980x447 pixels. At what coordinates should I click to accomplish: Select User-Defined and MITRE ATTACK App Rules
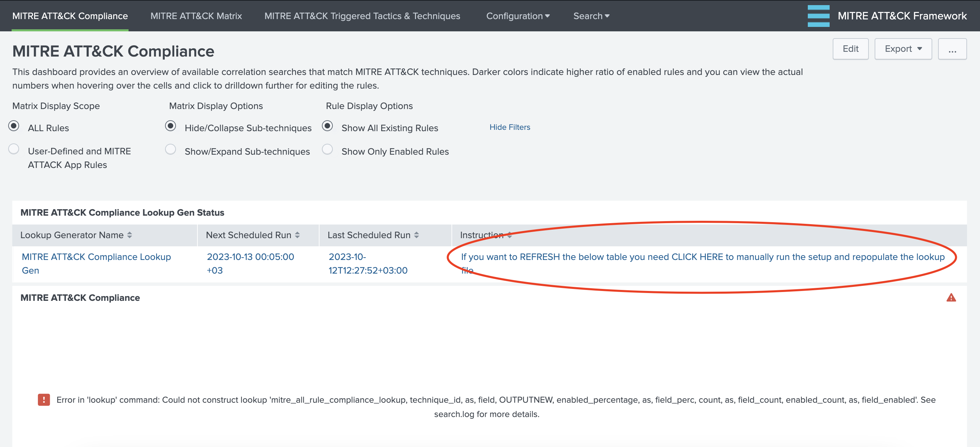click(14, 149)
